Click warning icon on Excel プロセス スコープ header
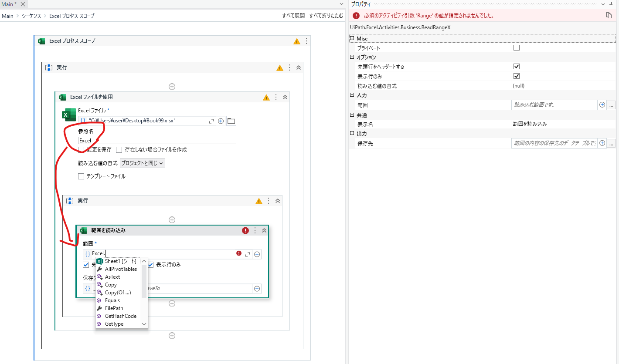Screen dimensions: 619x364 pyautogui.click(x=297, y=41)
